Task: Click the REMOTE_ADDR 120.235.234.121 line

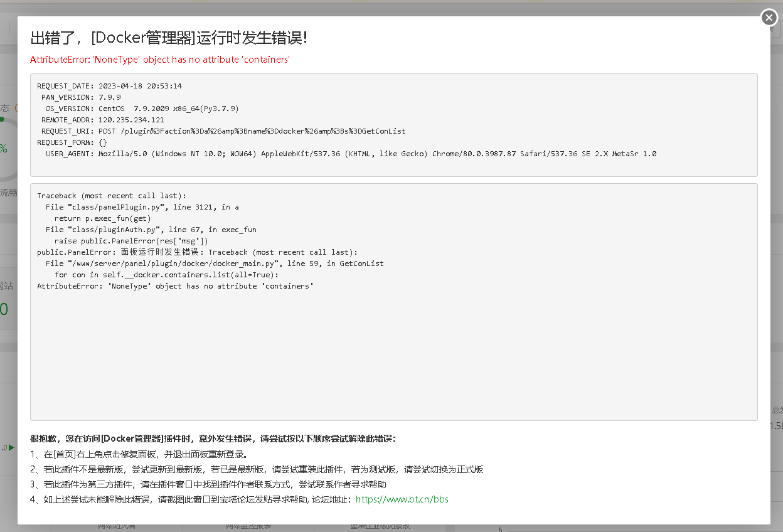Action: click(103, 120)
